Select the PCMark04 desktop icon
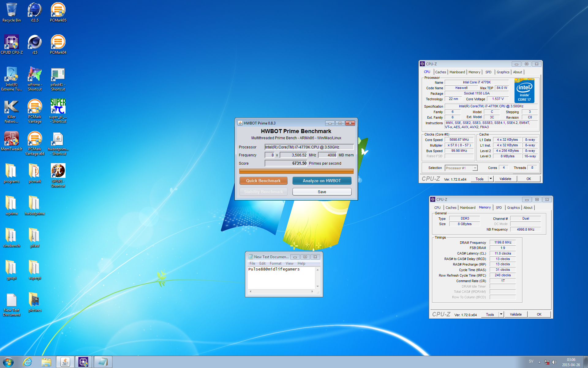588x368 pixels. [x=58, y=44]
